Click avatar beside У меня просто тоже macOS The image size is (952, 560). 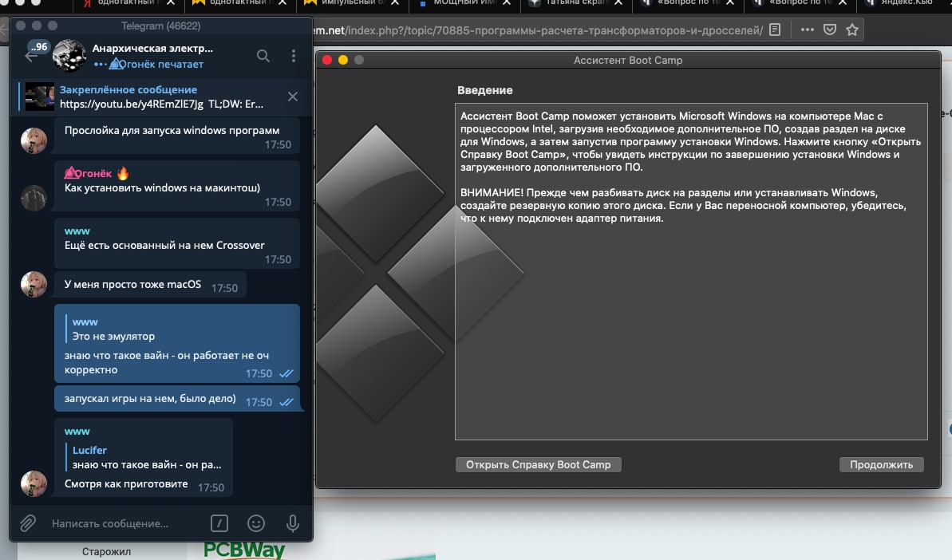point(34,284)
